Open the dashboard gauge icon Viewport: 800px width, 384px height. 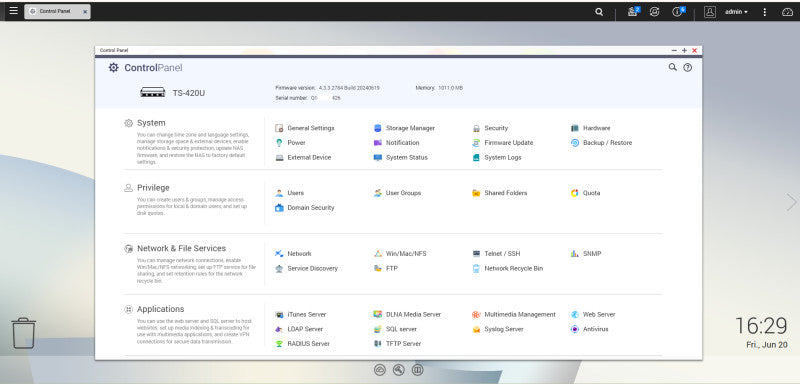tap(787, 12)
